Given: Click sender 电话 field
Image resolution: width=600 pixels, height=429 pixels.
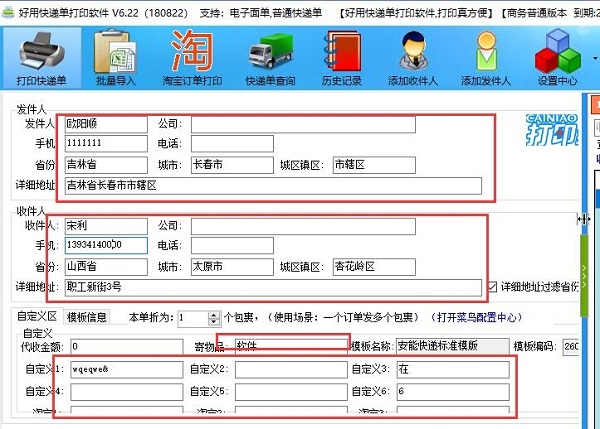Looking at the screenshot, I should [232, 144].
